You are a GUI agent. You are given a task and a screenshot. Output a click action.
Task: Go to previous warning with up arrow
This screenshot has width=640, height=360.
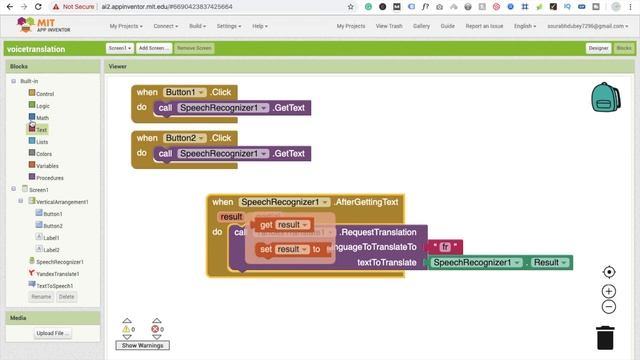click(x=127, y=321)
